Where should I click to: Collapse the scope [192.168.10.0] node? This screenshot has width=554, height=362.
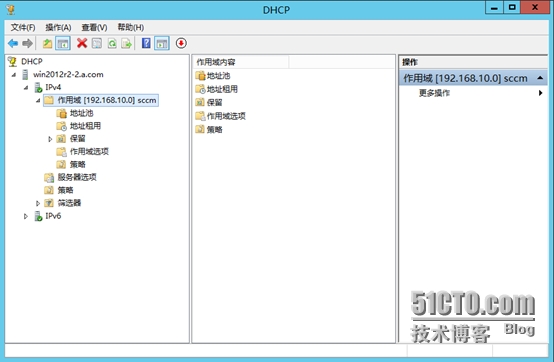click(38, 101)
